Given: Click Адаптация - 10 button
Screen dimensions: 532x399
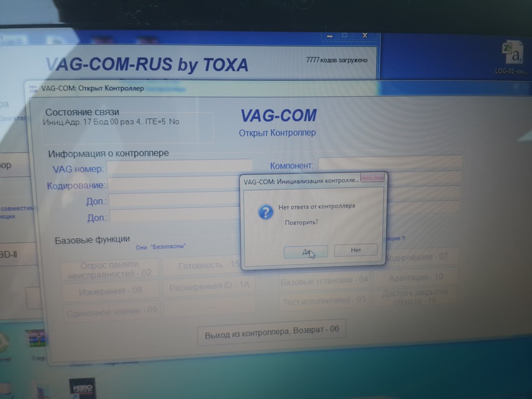Looking at the screenshot, I should 416,278.
